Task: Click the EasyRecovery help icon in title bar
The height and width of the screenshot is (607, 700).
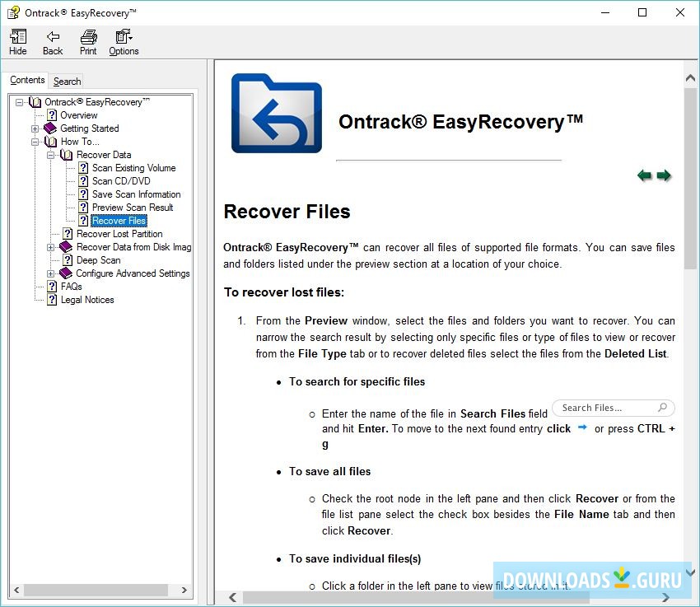Action: (13, 12)
